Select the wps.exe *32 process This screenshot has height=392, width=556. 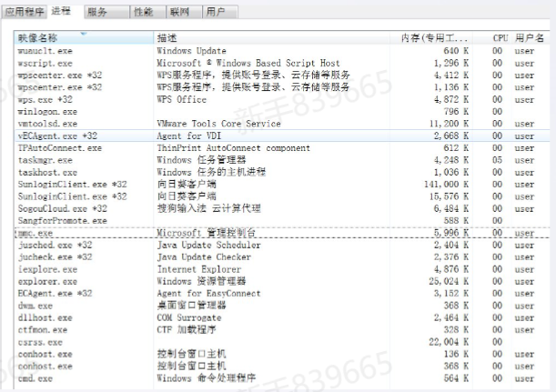click(282, 100)
